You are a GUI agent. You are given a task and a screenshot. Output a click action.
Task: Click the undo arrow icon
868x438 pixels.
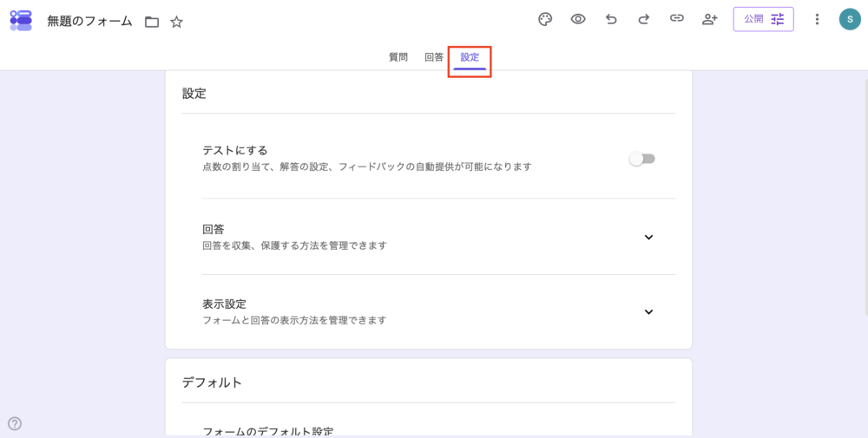click(x=610, y=19)
